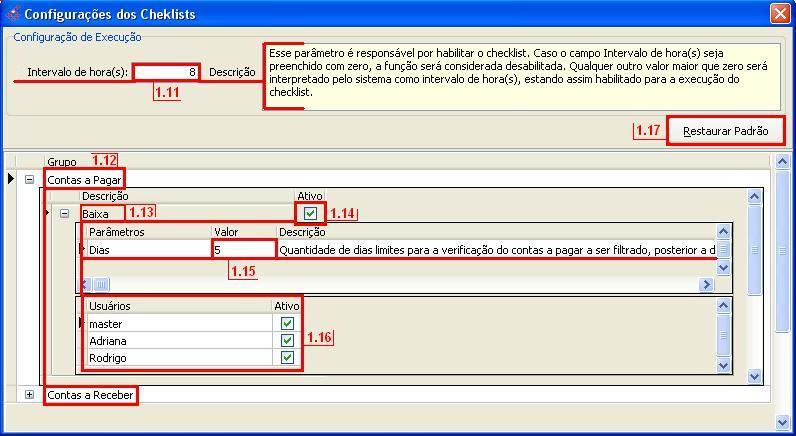Image resolution: width=796 pixels, height=436 pixels.
Task: Click the bottom-right outer scrollbar down arrow
Action: [x=783, y=423]
